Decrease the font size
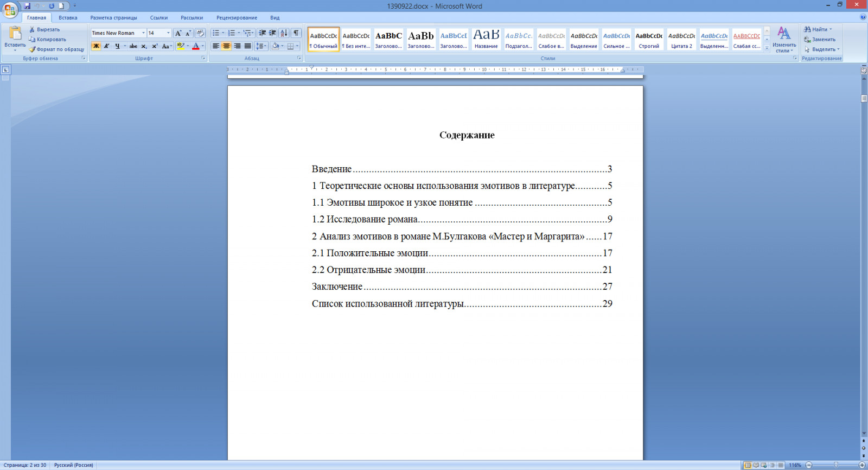Screen dimensions: 868x470 point(188,33)
